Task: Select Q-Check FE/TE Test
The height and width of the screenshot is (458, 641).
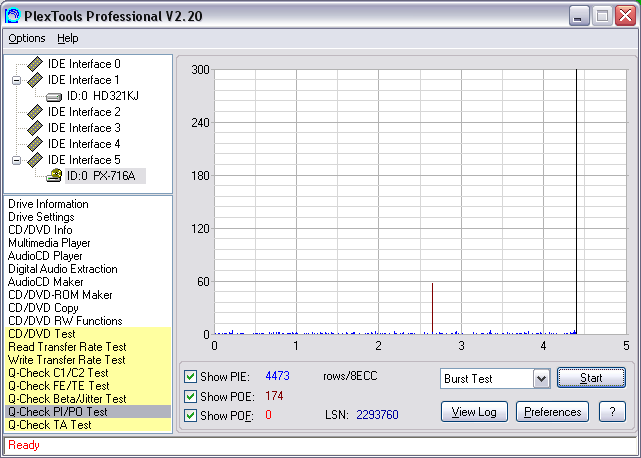Action: pos(88,386)
